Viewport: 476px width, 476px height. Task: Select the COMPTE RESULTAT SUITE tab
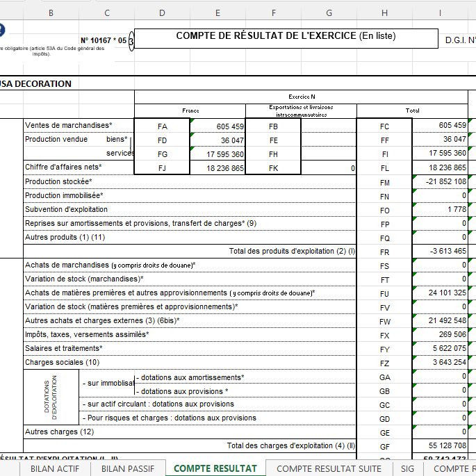point(329,468)
